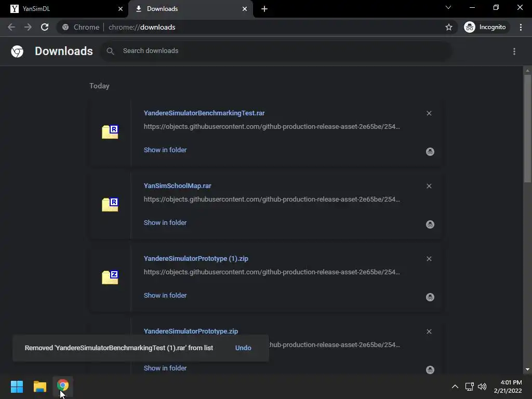Open the clock showing 4:01 PM
Image resolution: width=532 pixels, height=399 pixels.
(508, 387)
